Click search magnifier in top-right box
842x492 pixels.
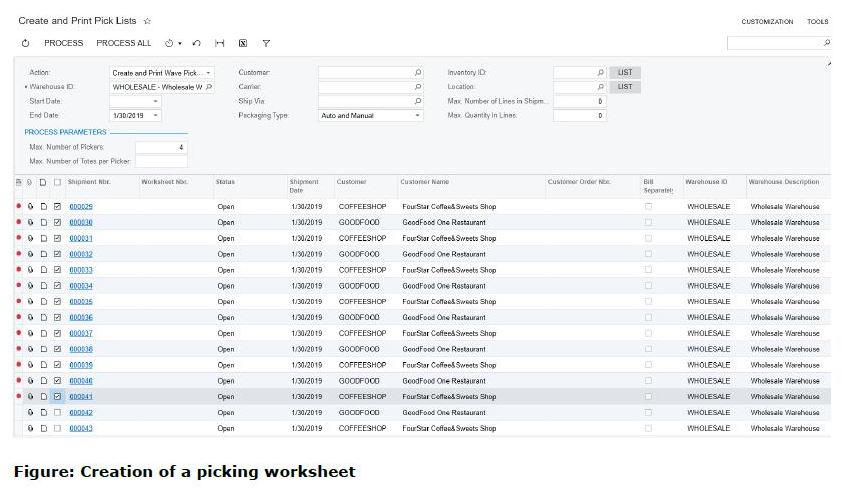point(827,43)
